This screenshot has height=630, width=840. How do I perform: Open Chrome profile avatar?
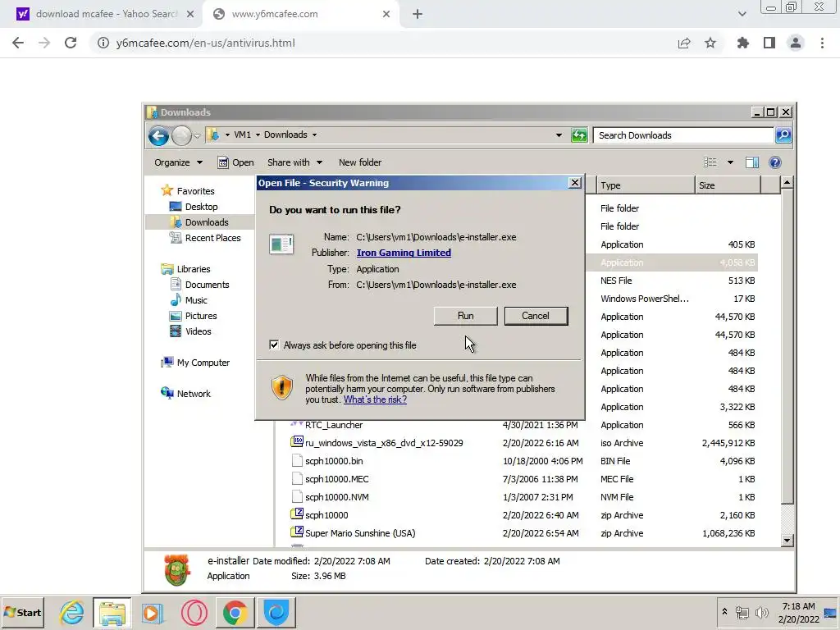pos(796,43)
